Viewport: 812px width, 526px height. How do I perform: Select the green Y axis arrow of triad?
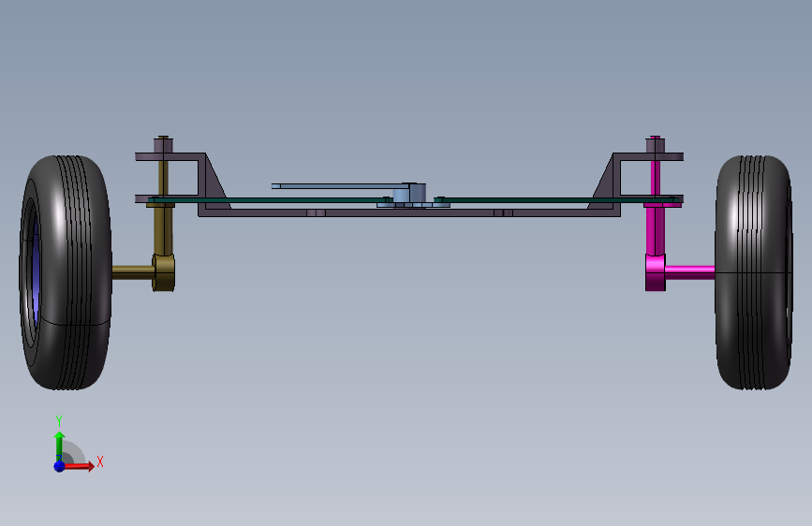[x=59, y=446]
